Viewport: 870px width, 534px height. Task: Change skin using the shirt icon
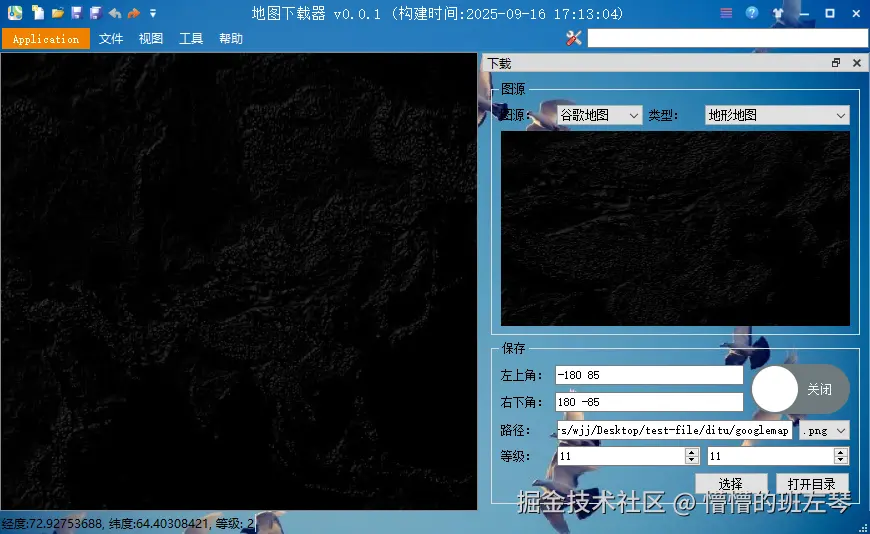tap(778, 13)
